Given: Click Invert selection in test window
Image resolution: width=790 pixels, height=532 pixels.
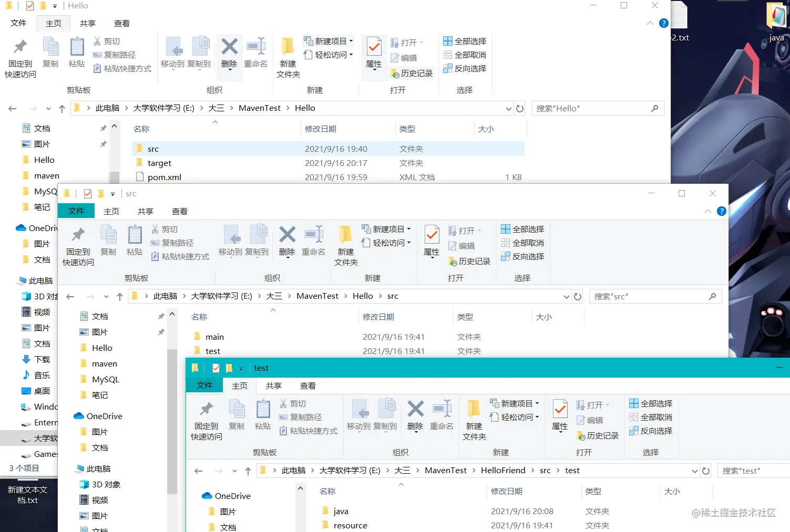Looking at the screenshot, I should click(651, 431).
